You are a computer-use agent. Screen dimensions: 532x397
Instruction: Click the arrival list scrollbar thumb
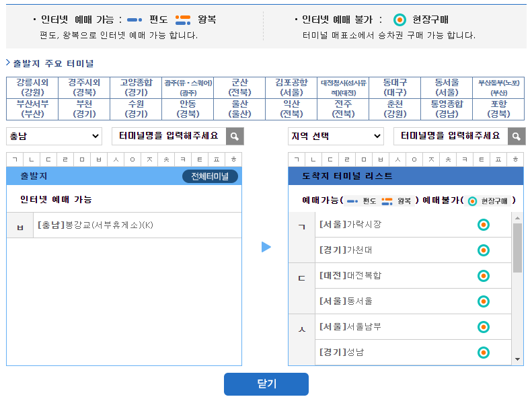coord(517,248)
